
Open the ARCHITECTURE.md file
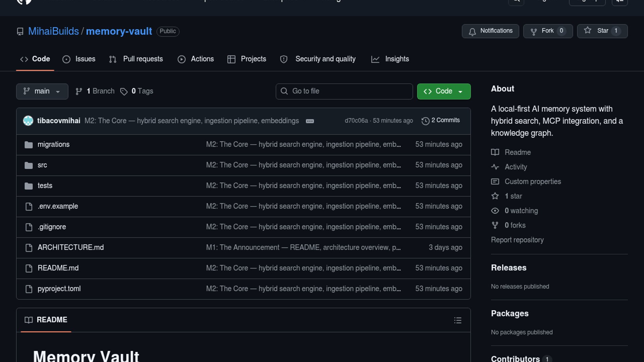pos(70,247)
